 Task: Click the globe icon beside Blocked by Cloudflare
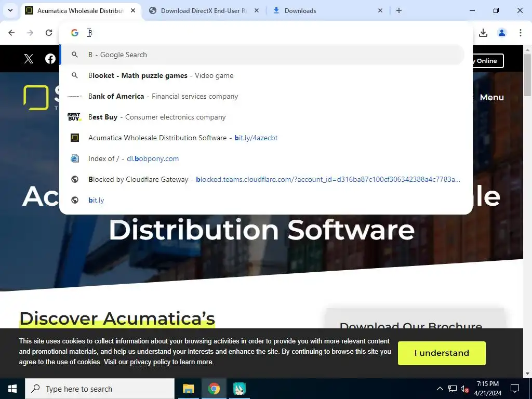click(x=75, y=179)
